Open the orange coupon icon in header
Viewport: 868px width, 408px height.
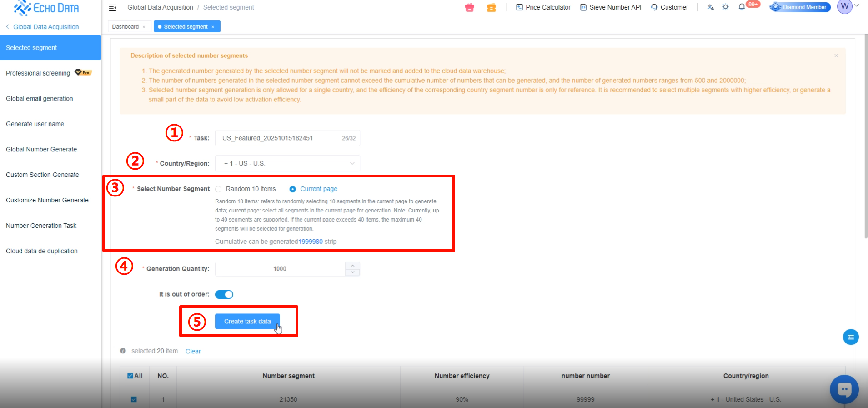pos(491,7)
